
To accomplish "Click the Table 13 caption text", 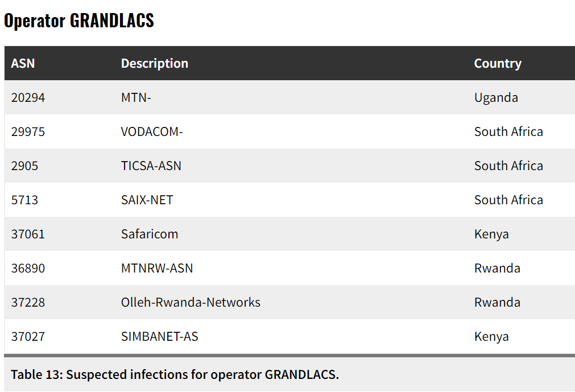I will pos(175,374).
